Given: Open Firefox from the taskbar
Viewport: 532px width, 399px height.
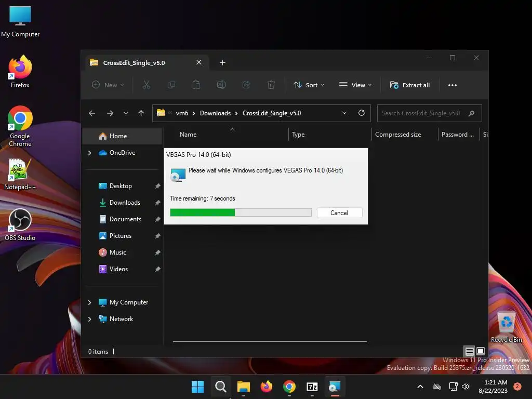Looking at the screenshot, I should [267, 387].
